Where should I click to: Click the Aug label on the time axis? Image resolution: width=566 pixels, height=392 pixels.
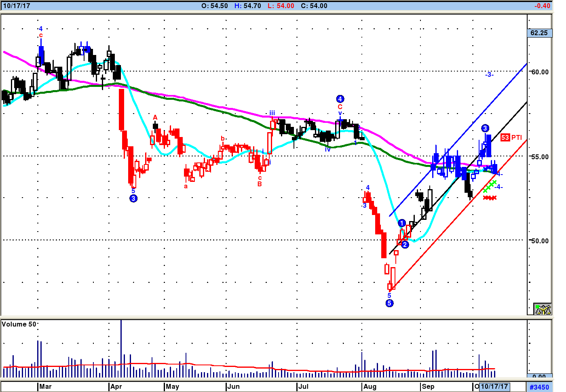point(370,386)
